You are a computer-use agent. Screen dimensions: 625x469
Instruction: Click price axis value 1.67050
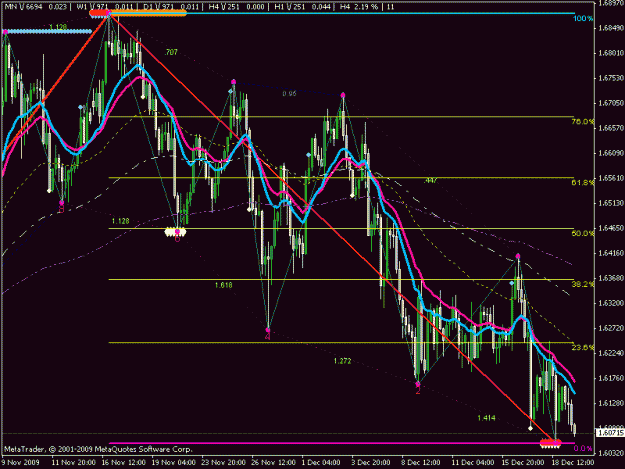coord(611,103)
